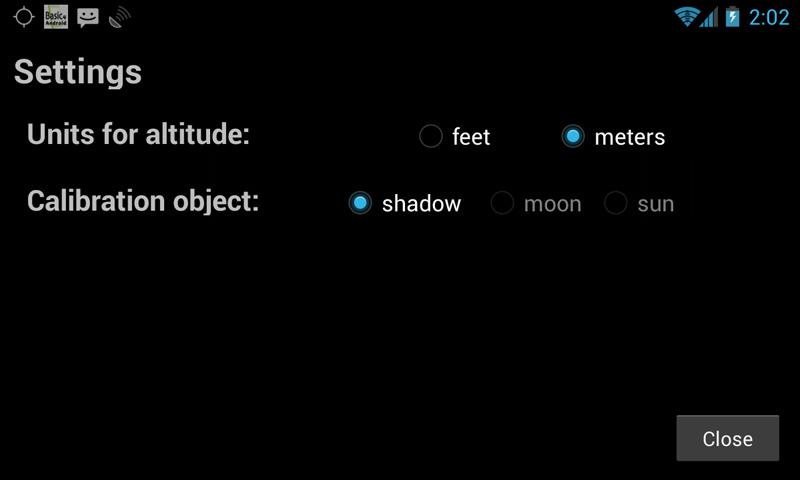Tap the 2:02 clock in status bar
Screen dimensions: 800x480
click(x=769, y=17)
